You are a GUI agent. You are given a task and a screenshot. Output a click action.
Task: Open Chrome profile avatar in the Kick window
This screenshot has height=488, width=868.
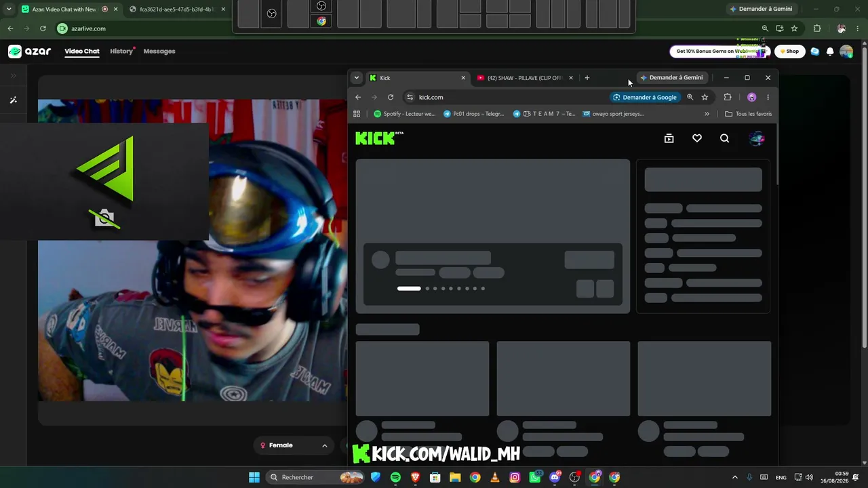coord(751,97)
